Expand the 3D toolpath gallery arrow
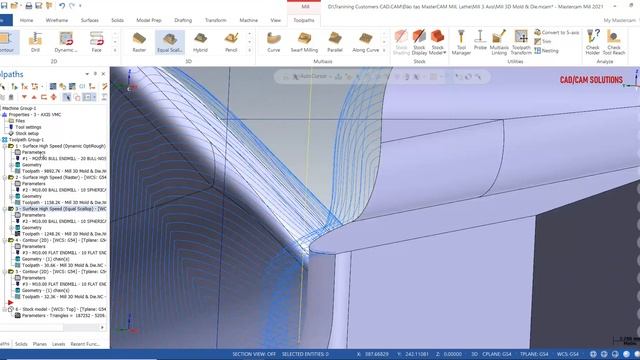Image resolution: width=640 pixels, height=360 pixels. 249,50
